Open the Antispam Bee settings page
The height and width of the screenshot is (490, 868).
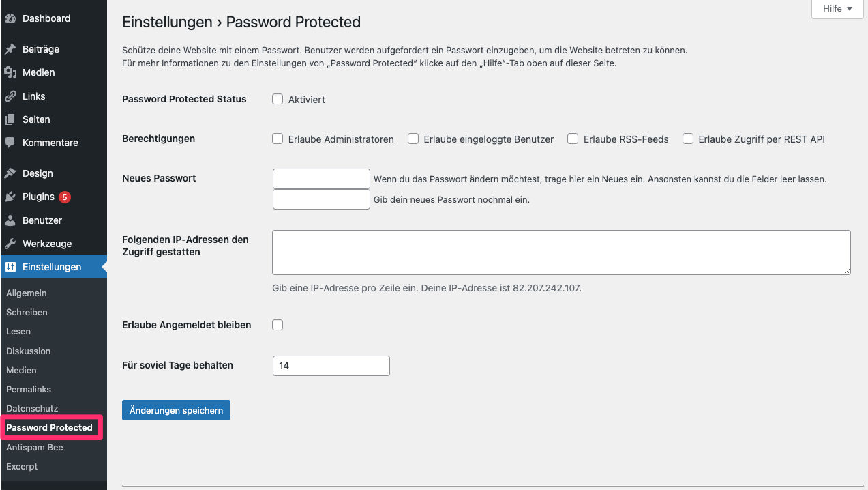pos(35,447)
